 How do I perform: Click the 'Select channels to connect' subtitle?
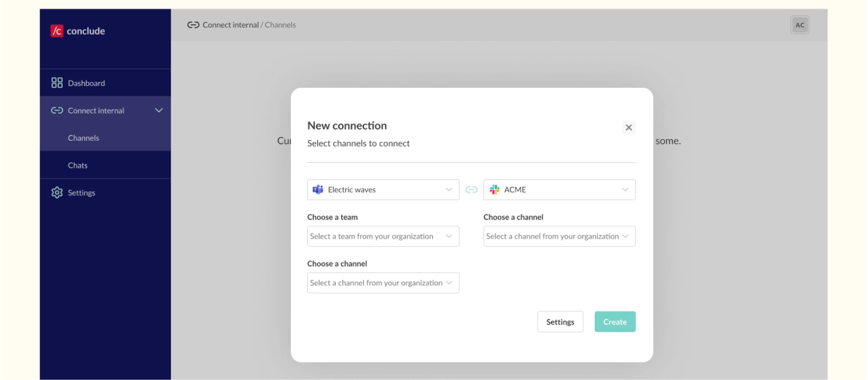pyautogui.click(x=358, y=143)
